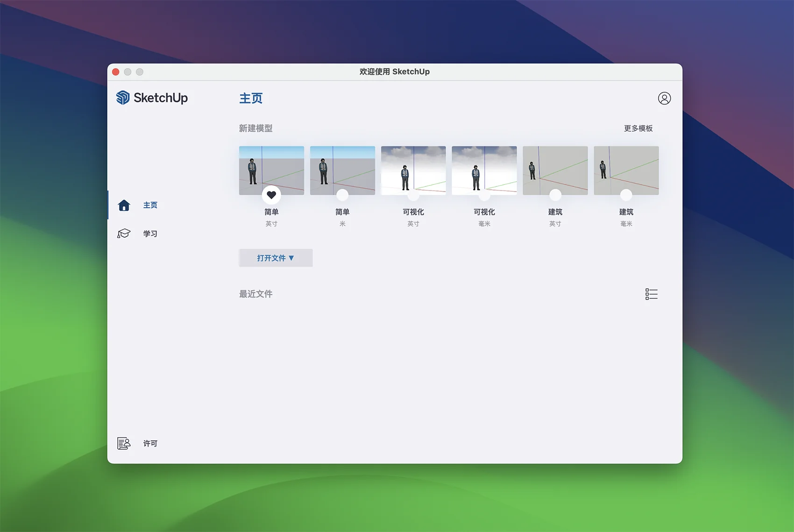Mark 可视化 毫米 template as favorite
794x532 pixels.
484,195
